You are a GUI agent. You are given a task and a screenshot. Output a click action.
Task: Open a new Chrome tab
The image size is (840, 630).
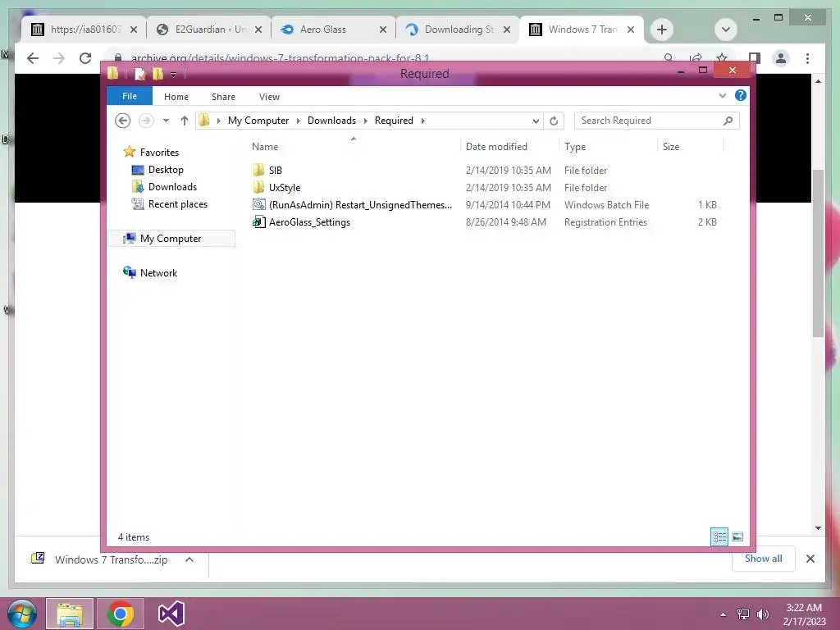(x=662, y=30)
